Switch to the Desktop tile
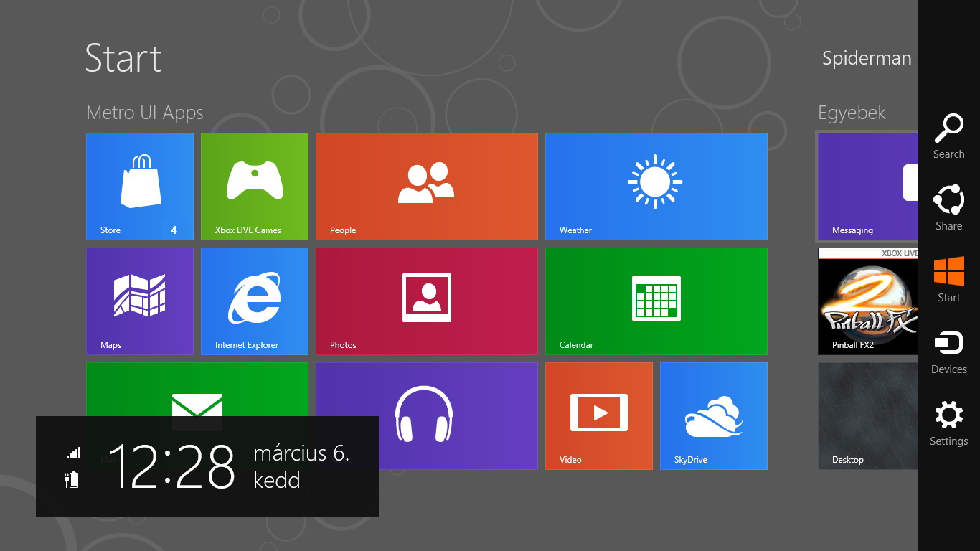 (868, 416)
